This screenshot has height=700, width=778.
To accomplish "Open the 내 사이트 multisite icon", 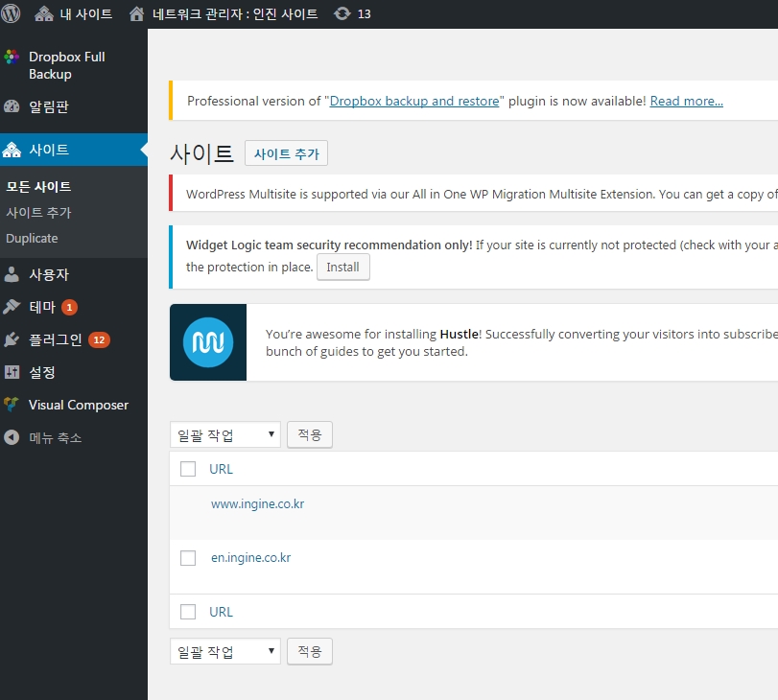I will pyautogui.click(x=44, y=13).
